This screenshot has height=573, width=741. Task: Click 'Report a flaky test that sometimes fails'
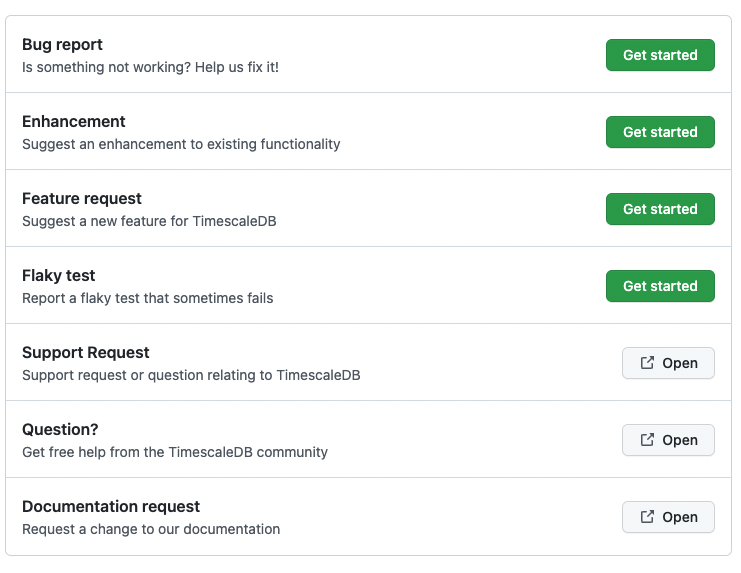click(x=148, y=298)
